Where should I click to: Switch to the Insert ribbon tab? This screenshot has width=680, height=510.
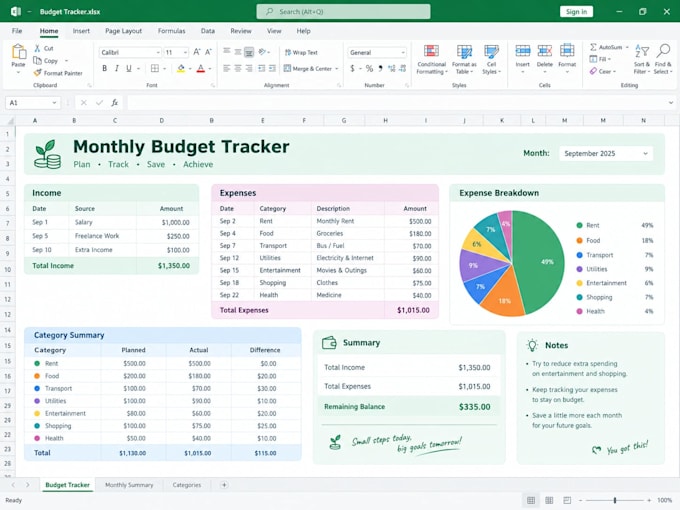coord(81,31)
